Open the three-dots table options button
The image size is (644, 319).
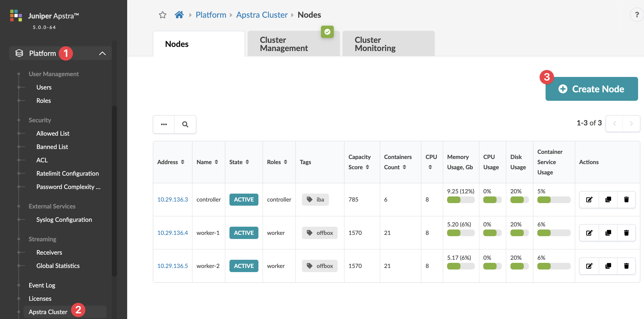coord(164,124)
